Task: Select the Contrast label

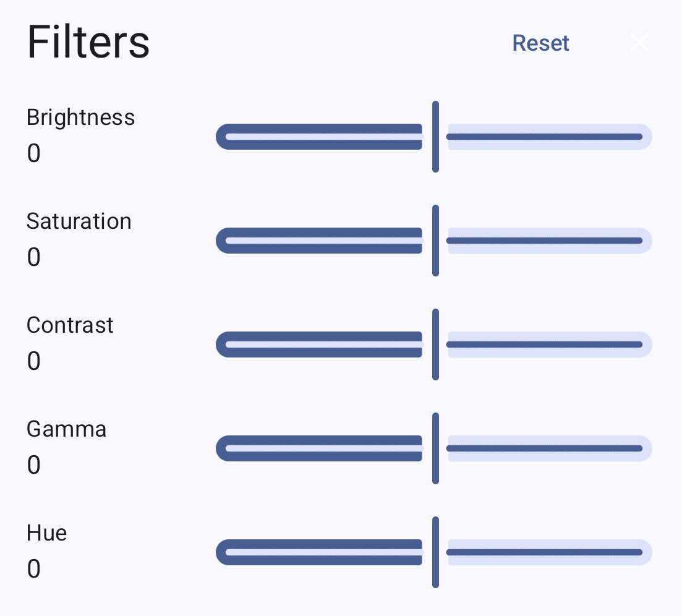Action: [70, 325]
